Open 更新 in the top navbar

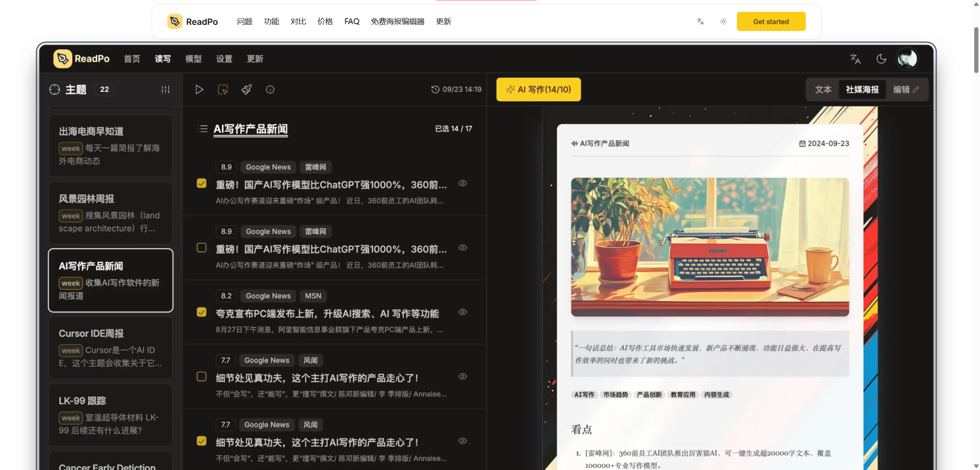444,22
